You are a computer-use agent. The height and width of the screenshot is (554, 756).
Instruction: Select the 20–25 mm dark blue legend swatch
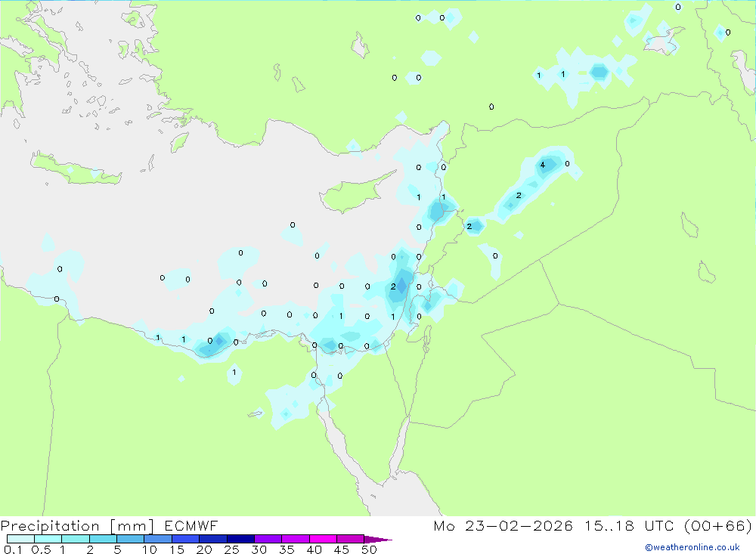pos(212,539)
